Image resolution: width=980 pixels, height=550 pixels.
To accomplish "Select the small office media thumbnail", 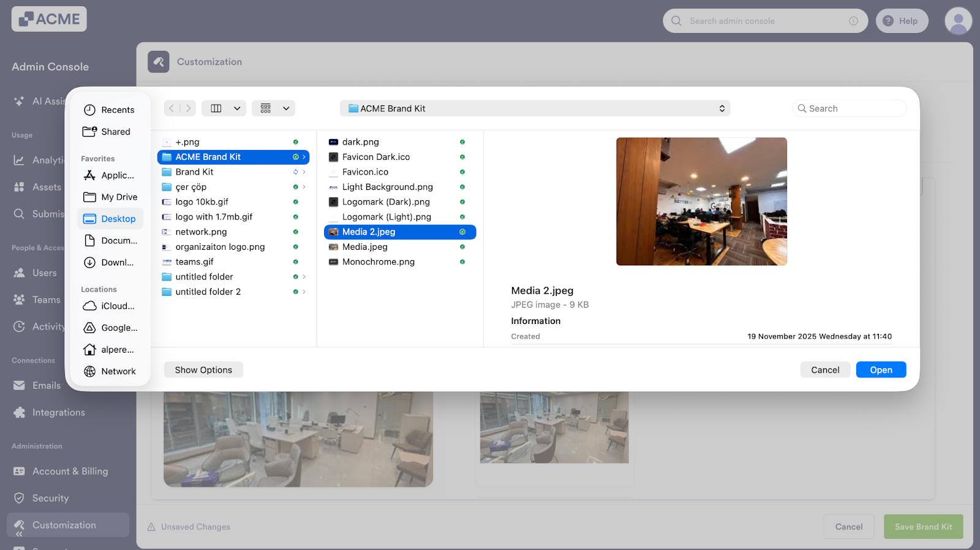I will coord(554,428).
